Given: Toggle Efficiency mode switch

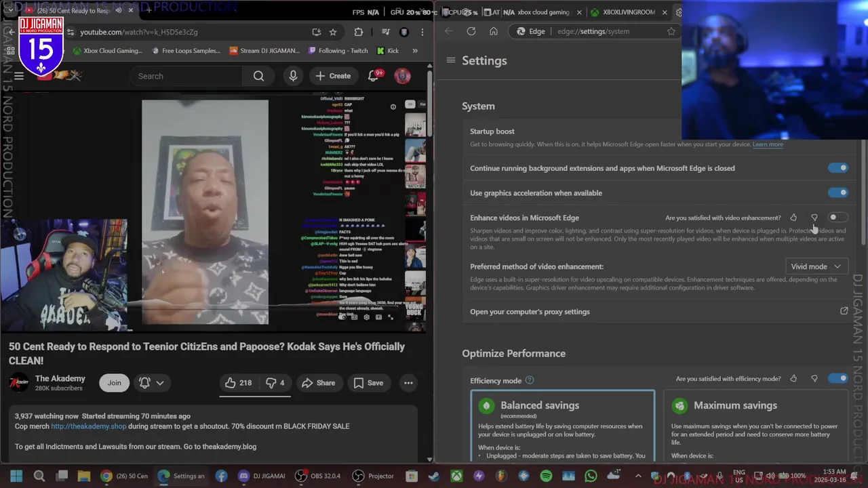Looking at the screenshot, I should tap(838, 378).
